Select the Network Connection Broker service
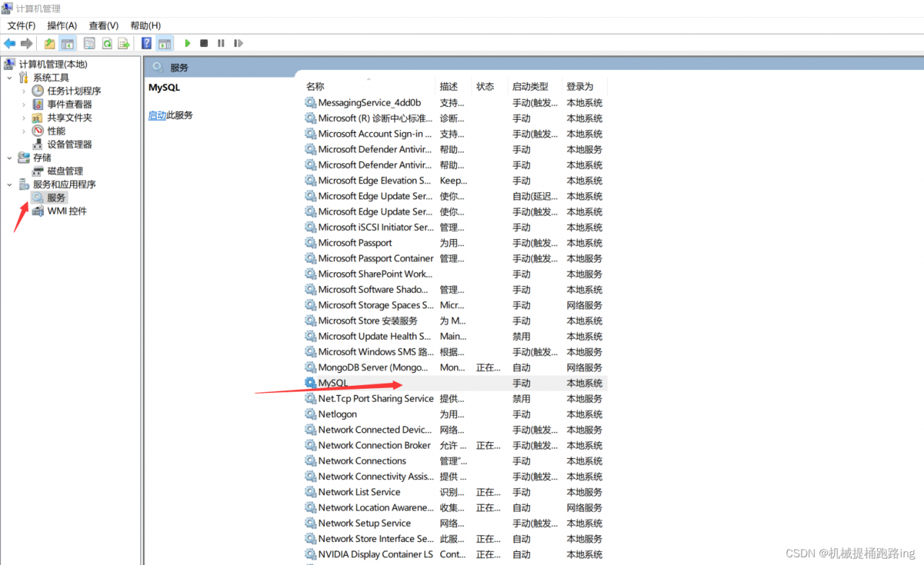Screen dimensions: 924x565 coord(455,445)
